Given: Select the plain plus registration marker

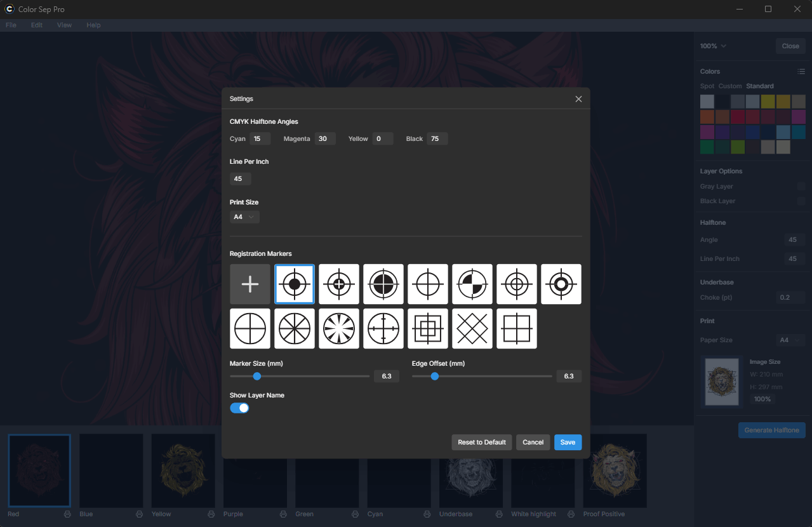Looking at the screenshot, I should (x=250, y=284).
